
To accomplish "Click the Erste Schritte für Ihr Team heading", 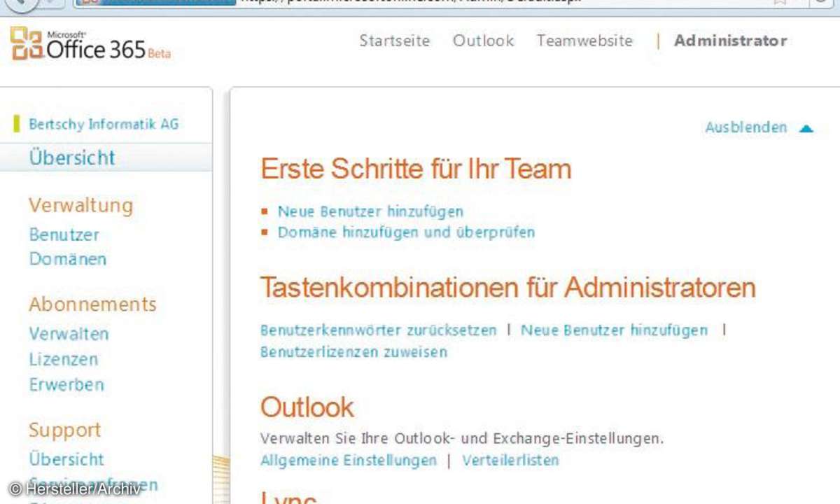I will (x=416, y=169).
